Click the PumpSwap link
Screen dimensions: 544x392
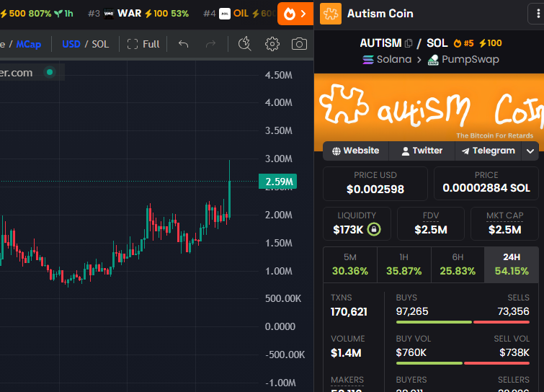tap(463, 60)
